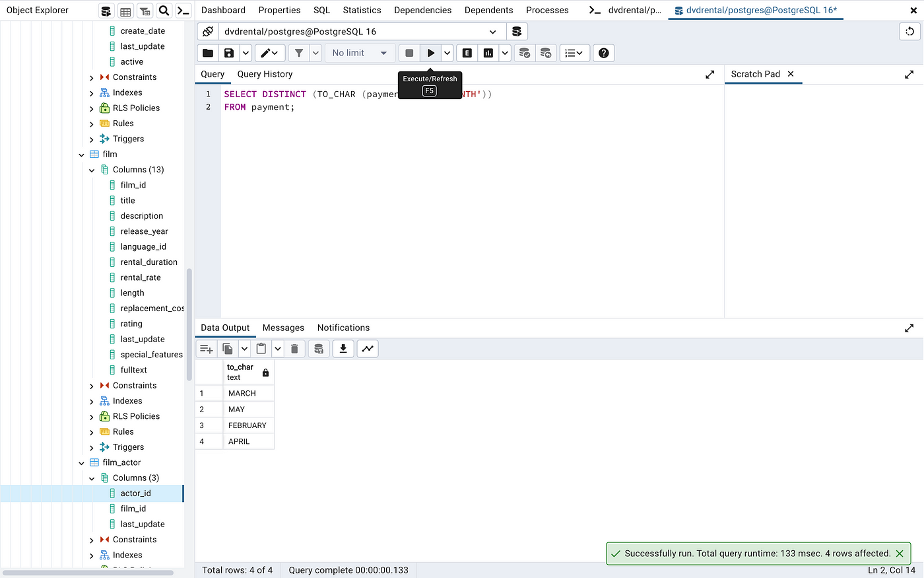
Task: Open the explain options dropdown arrow
Action: [x=505, y=53]
